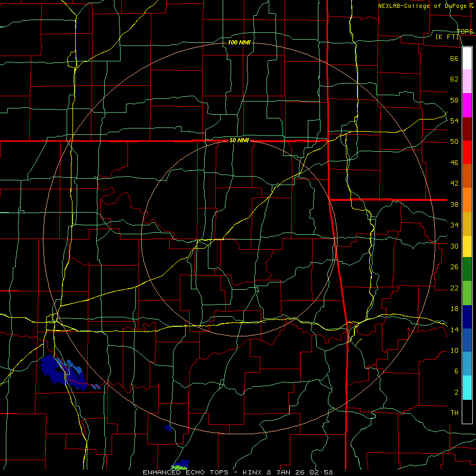Click the legend value '14'
The width and height of the screenshot is (476, 476).
pos(454,329)
